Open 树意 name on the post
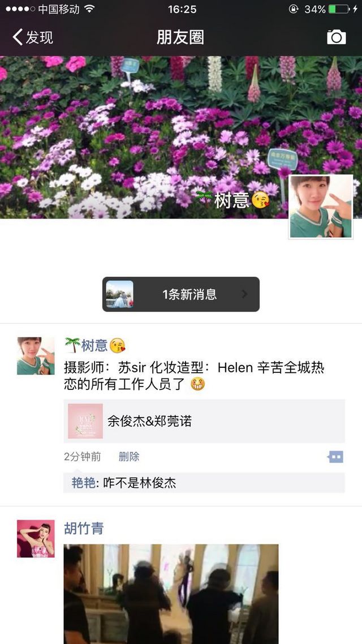 tap(95, 345)
